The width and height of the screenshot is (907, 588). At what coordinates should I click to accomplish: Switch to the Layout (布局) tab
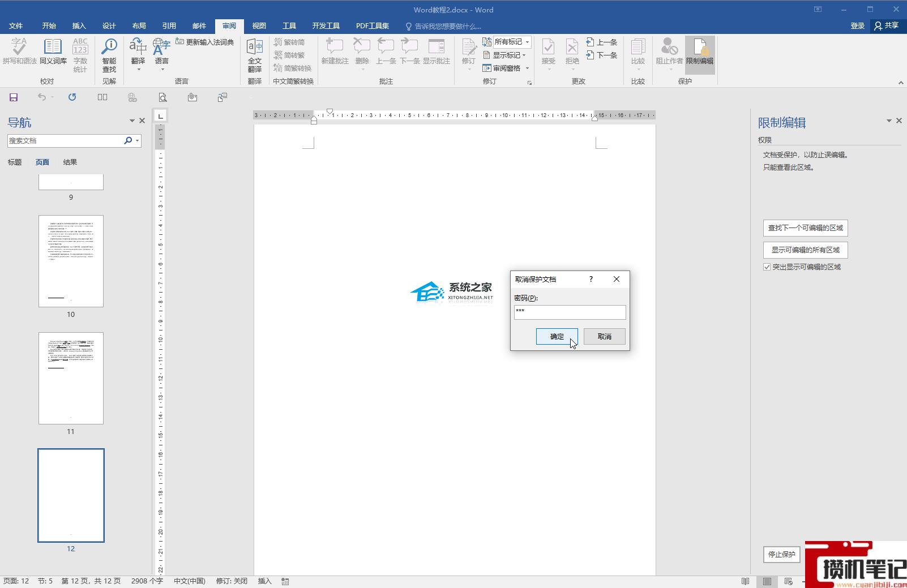[139, 26]
